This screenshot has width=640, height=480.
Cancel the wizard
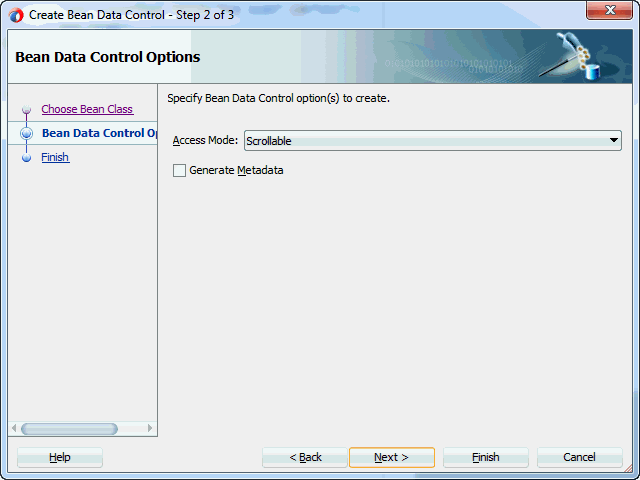pos(580,457)
